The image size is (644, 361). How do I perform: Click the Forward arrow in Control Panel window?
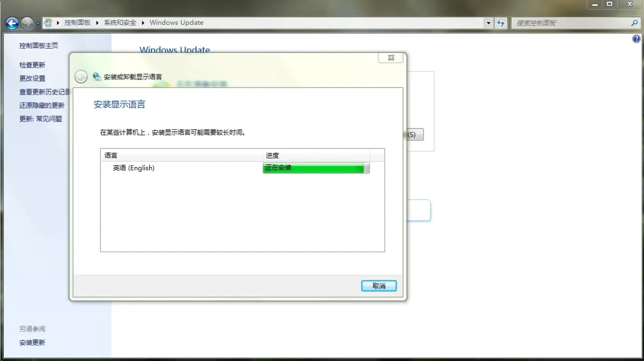pos(27,23)
